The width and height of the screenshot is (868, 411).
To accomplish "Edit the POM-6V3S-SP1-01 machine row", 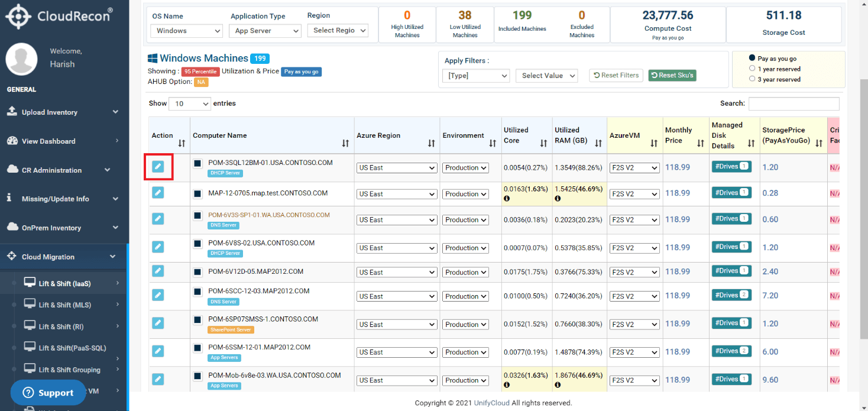I will point(158,218).
